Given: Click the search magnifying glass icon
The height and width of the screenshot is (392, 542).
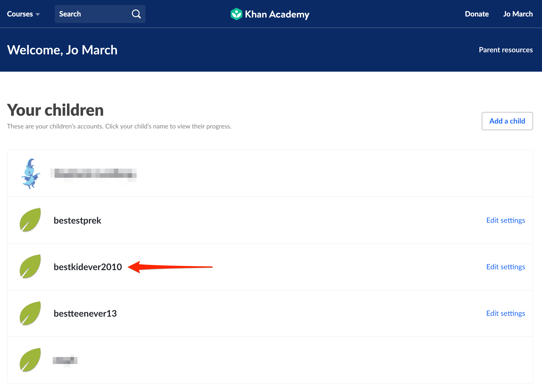Looking at the screenshot, I should coord(136,14).
